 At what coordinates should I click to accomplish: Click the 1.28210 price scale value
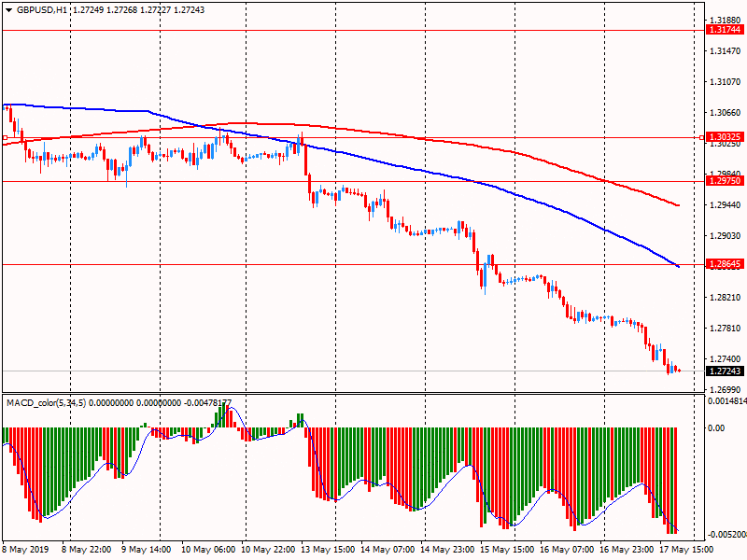726,298
